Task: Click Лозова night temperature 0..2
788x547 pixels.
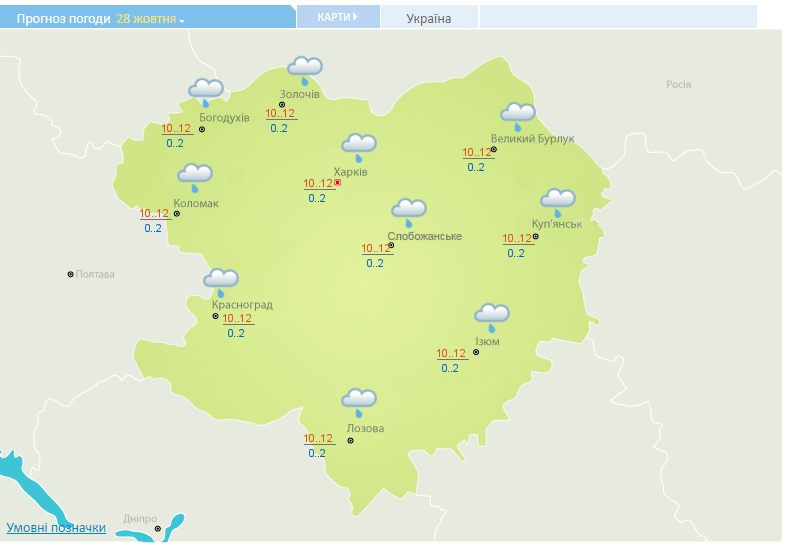Action: click(x=317, y=453)
